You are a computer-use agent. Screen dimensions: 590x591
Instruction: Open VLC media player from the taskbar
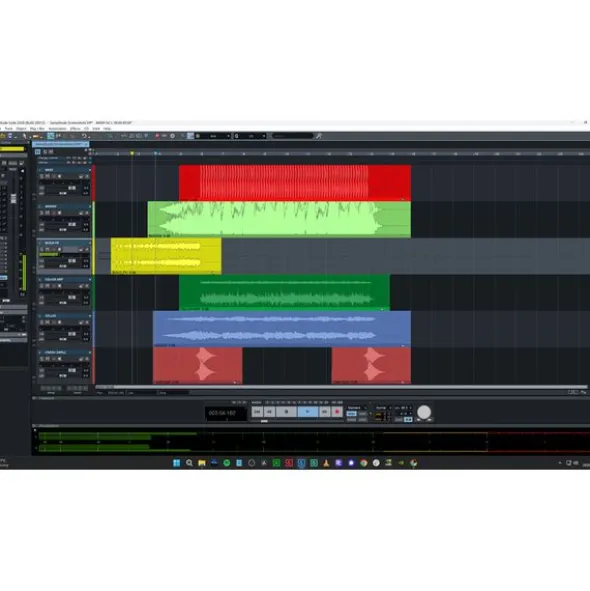click(x=326, y=463)
